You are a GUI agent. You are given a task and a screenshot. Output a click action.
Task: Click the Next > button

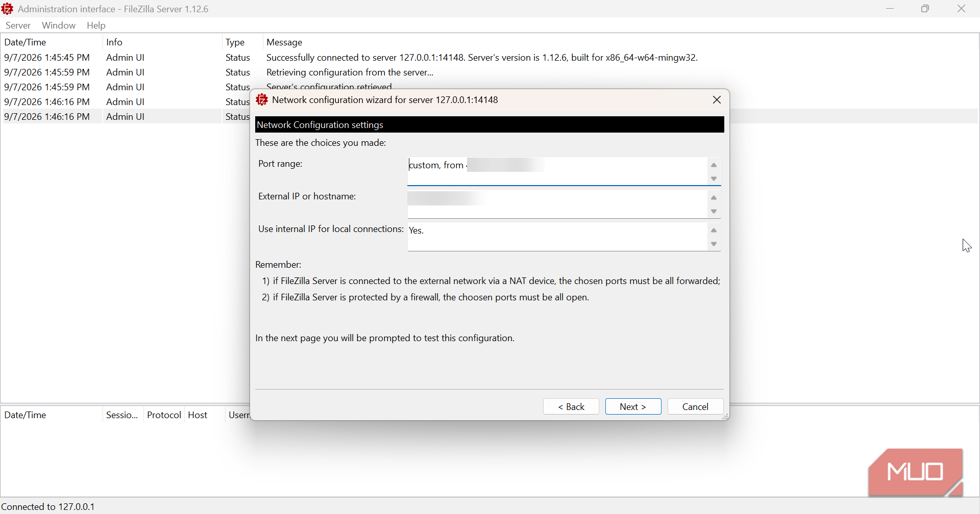tap(633, 406)
